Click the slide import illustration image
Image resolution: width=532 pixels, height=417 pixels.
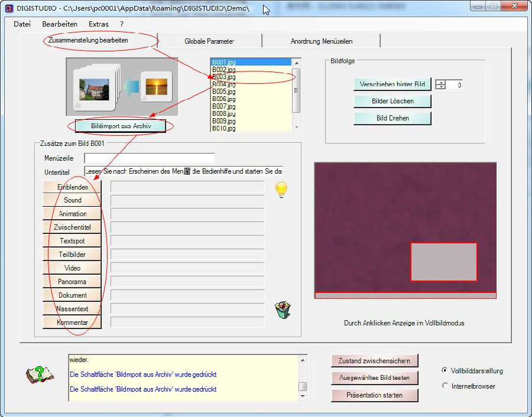click(122, 87)
